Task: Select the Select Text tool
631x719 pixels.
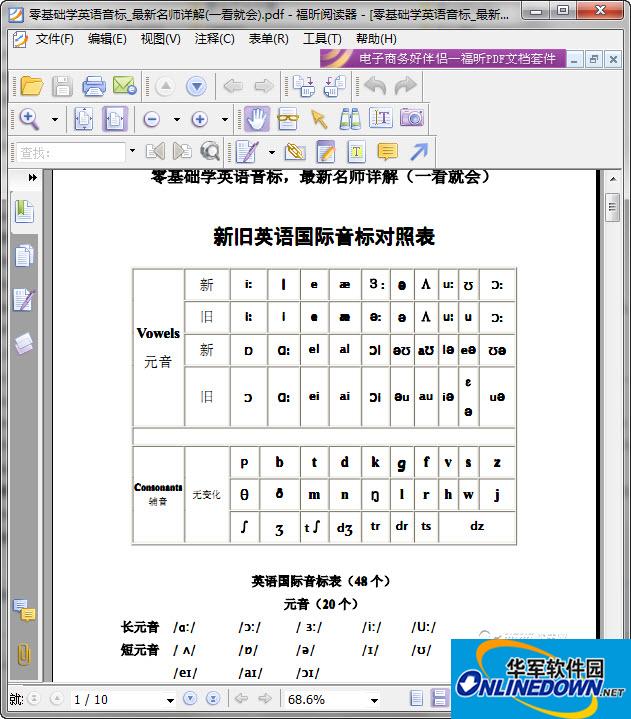Action: pos(381,119)
